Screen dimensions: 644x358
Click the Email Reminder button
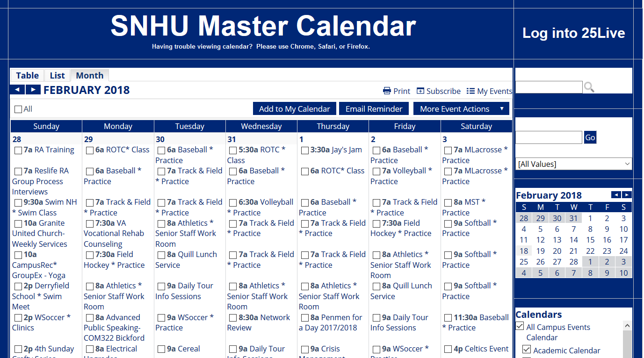coord(374,109)
